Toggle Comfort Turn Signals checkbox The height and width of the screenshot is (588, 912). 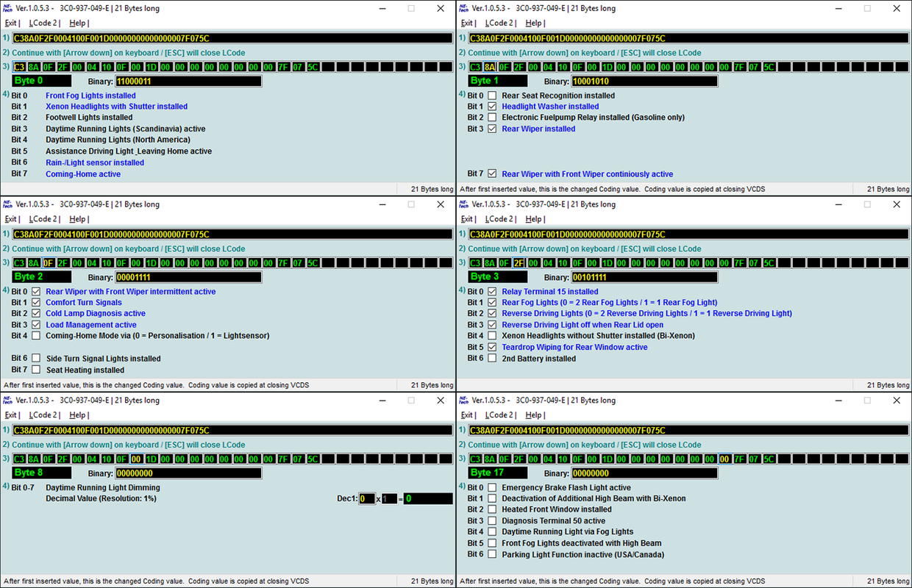click(x=36, y=302)
